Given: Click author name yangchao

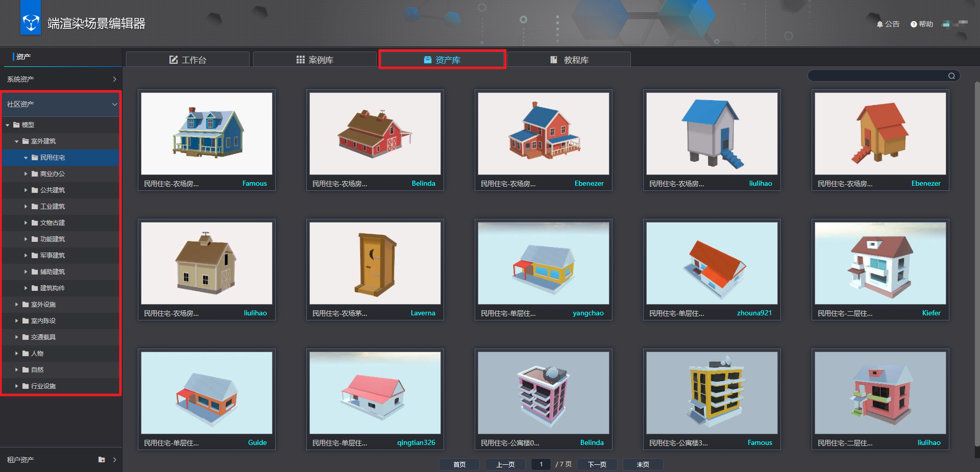Looking at the screenshot, I should tap(588, 313).
